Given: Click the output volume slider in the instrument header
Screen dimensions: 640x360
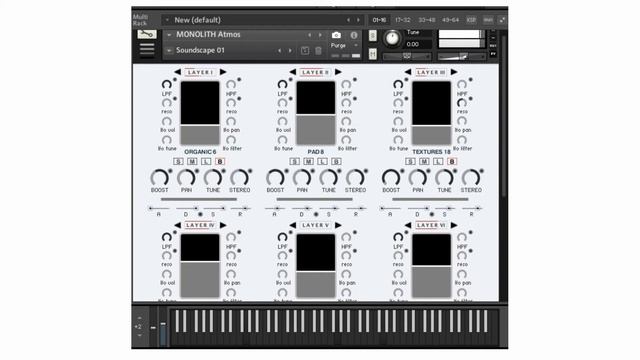Looking at the screenshot, I should coord(461,57).
